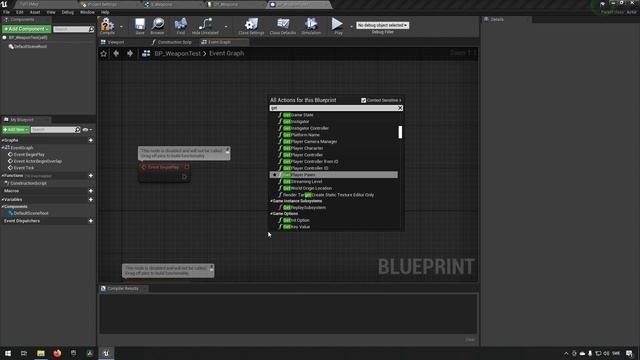Toggle the Context Sensitive checkbox
This screenshot has height=360, width=640.
coord(363,100)
